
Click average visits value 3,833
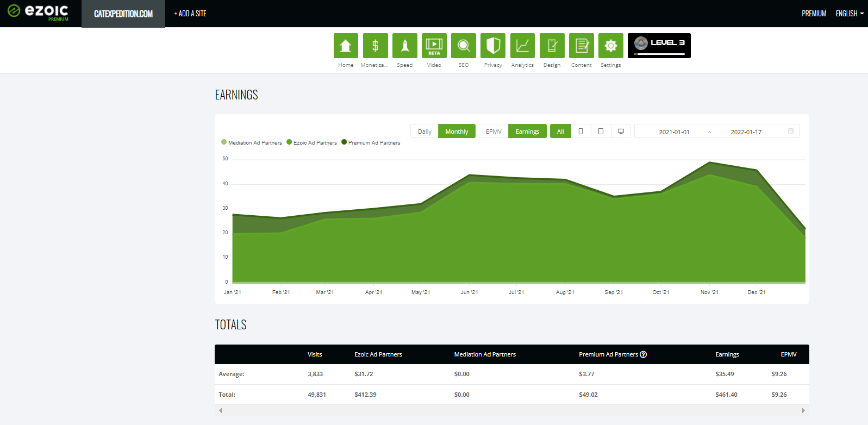(315, 374)
